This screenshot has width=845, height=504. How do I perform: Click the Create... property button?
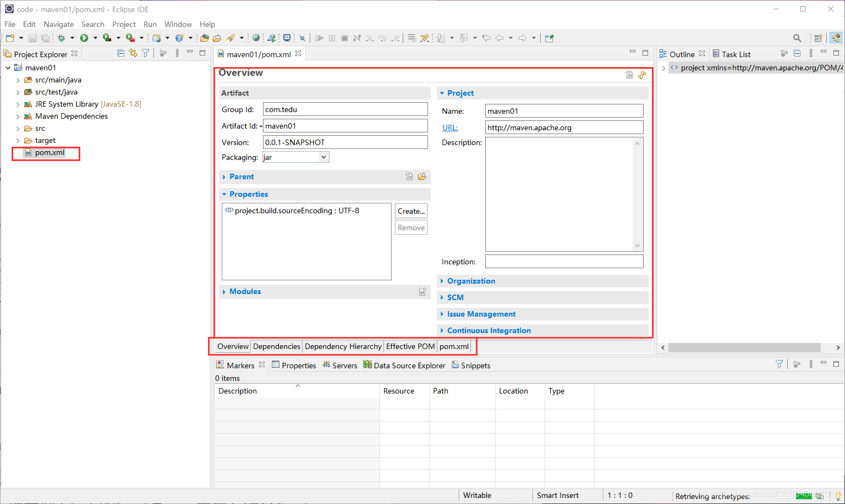[411, 211]
